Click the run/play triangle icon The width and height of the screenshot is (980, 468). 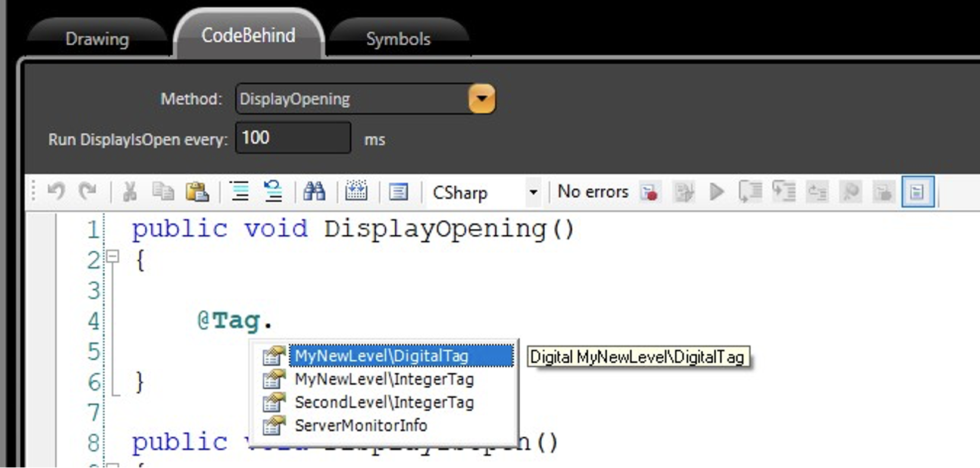coord(717,192)
